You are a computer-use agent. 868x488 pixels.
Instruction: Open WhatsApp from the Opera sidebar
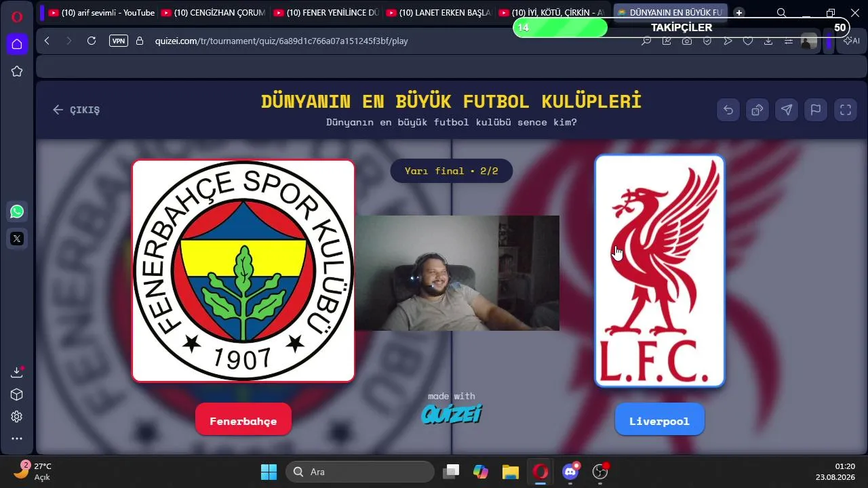(x=17, y=211)
